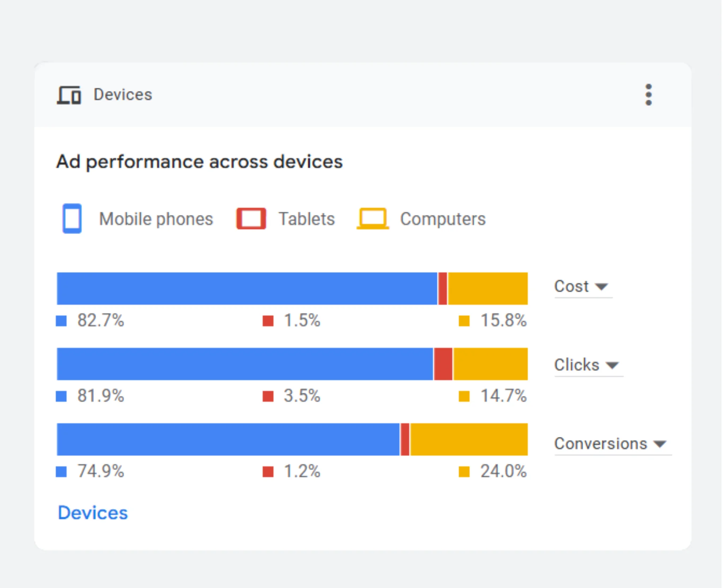Click the red tablets segment in Clicks bar
Screen dimensions: 723x588
click(443, 364)
